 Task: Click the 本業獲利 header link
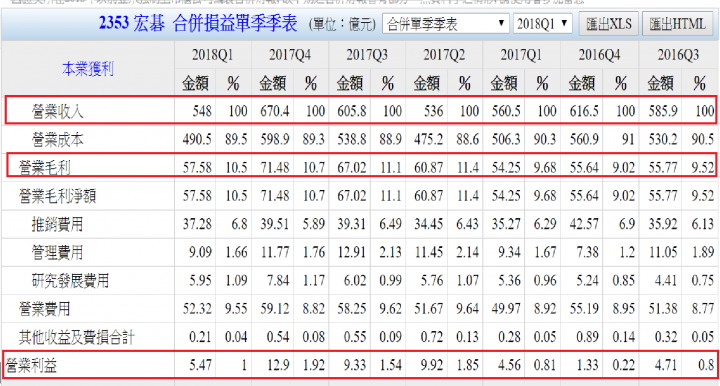coord(88,69)
